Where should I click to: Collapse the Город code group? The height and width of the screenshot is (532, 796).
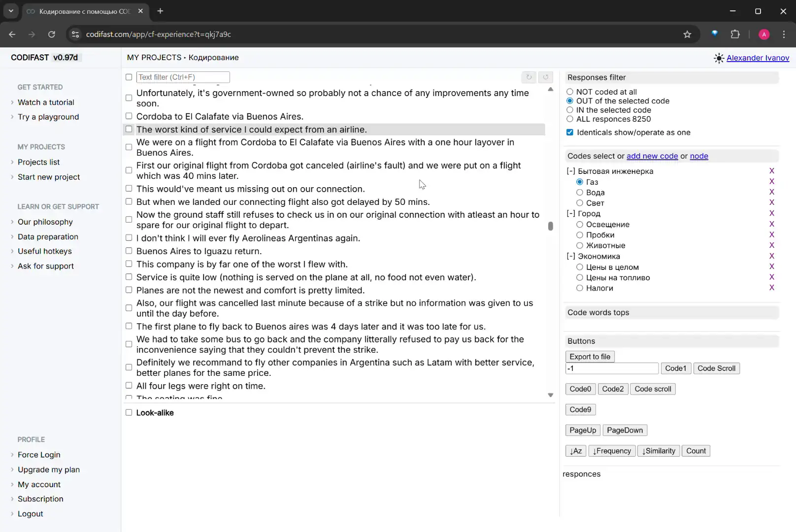pyautogui.click(x=571, y=214)
